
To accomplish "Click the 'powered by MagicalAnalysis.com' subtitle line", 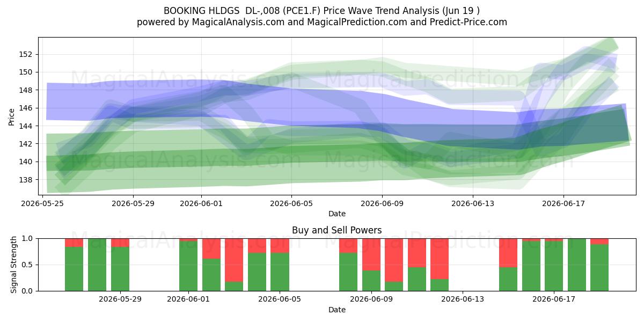I will pyautogui.click(x=322, y=22).
